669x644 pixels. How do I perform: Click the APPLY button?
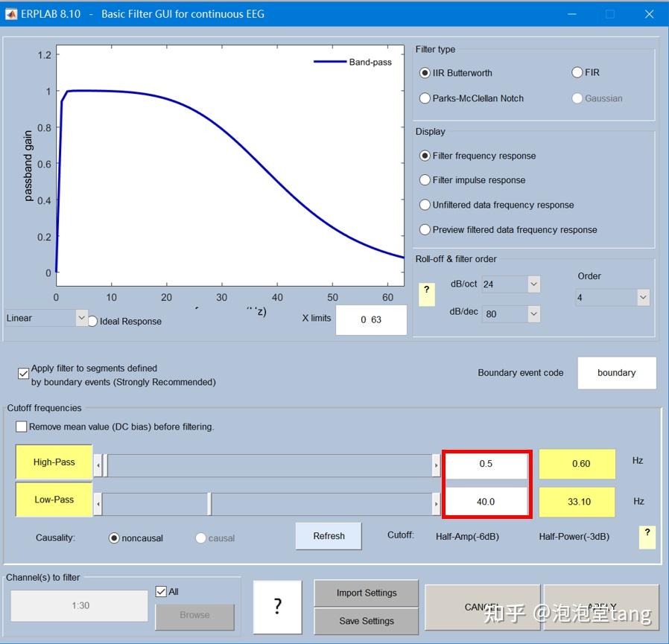[x=602, y=608]
